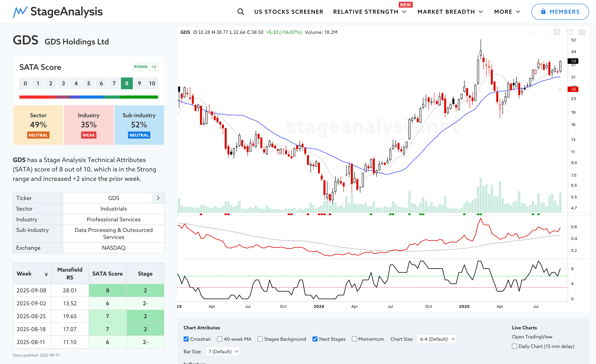
Task: Expand the Market Breadth menu
Action: point(450,12)
